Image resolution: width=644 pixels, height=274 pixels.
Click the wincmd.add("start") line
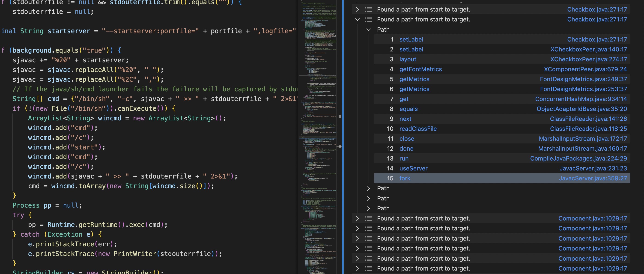66,147
